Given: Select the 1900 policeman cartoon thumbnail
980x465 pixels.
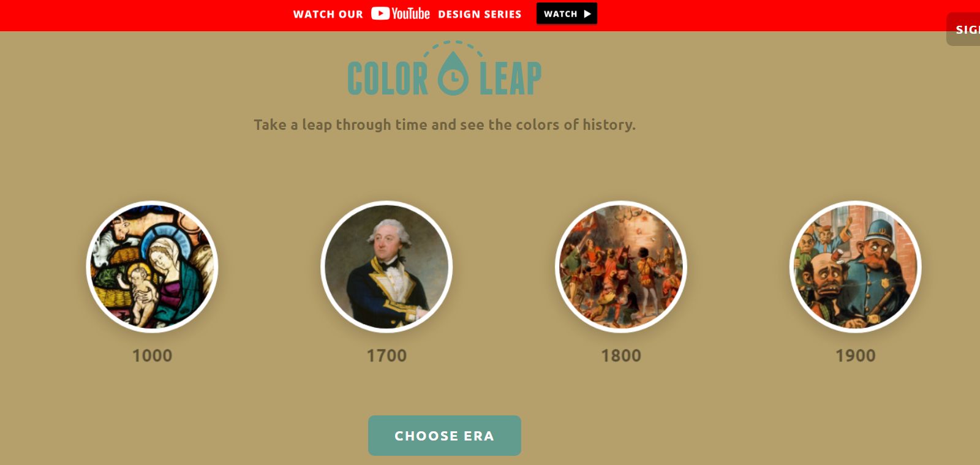Looking at the screenshot, I should [856, 267].
